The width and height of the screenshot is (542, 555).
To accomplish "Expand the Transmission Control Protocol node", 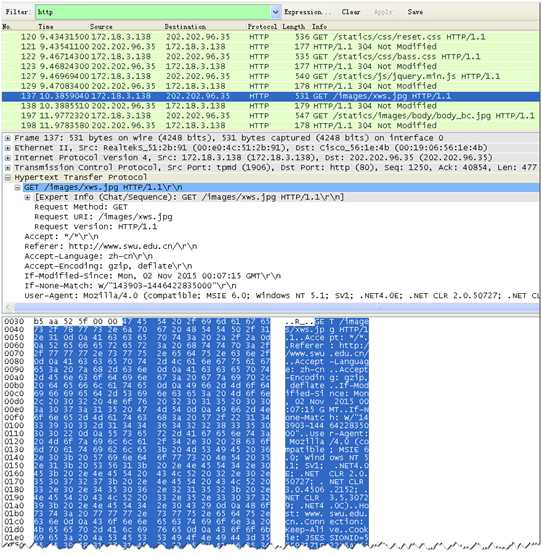I will tap(7, 168).
